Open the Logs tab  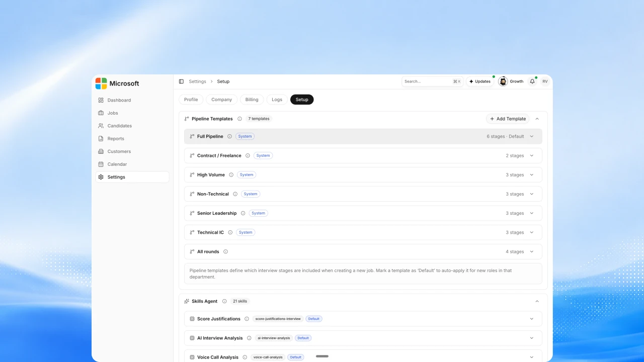coord(277,100)
